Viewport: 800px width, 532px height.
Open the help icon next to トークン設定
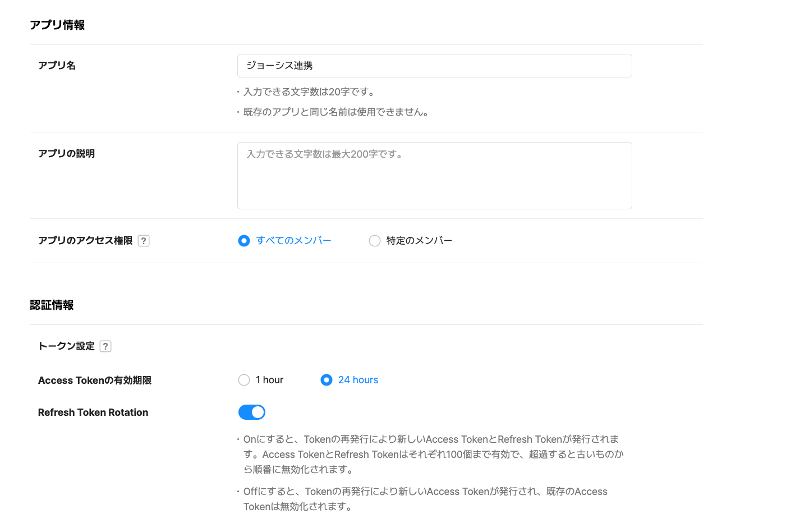tap(105, 346)
